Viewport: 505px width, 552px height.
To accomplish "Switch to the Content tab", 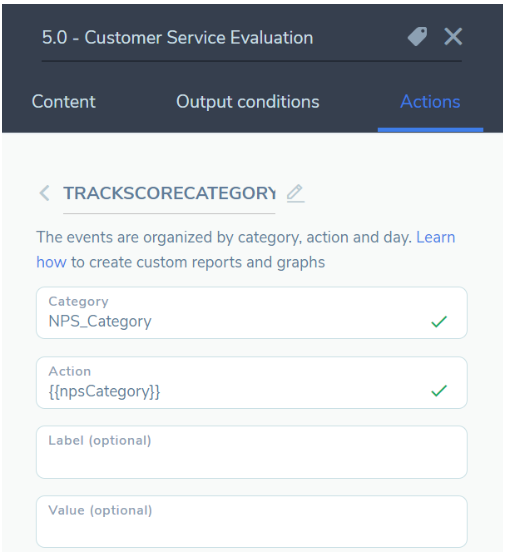I will 63,102.
